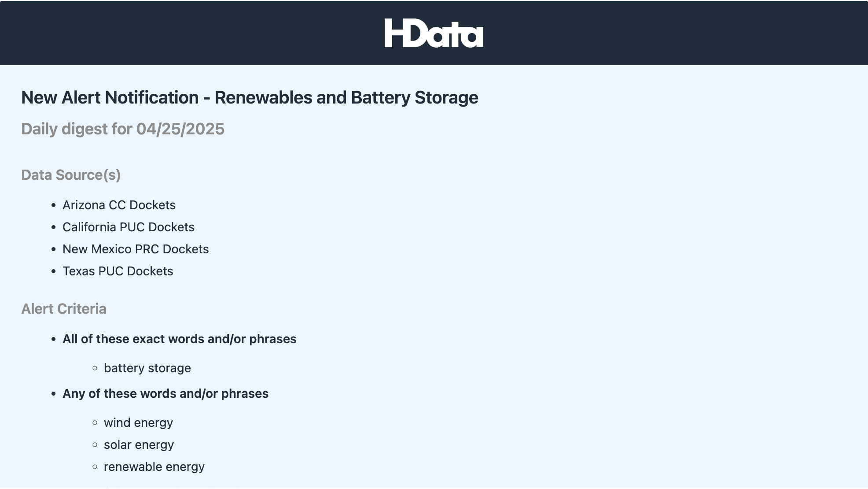The width and height of the screenshot is (868, 489).
Task: Select Texas PUC Dockets entry
Action: pyautogui.click(x=118, y=271)
